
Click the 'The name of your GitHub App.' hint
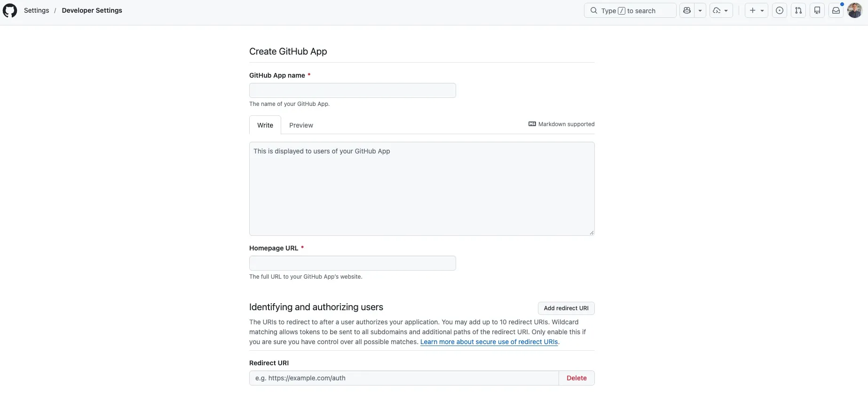pos(289,104)
